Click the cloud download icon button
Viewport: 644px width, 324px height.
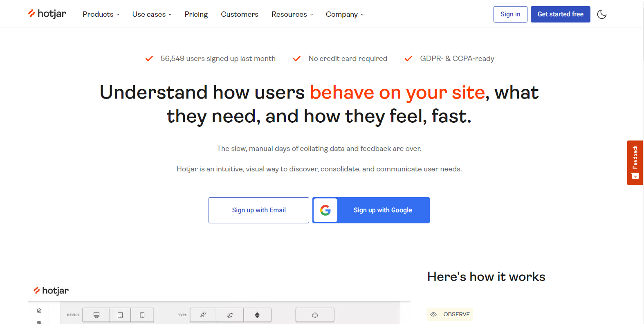(315, 315)
